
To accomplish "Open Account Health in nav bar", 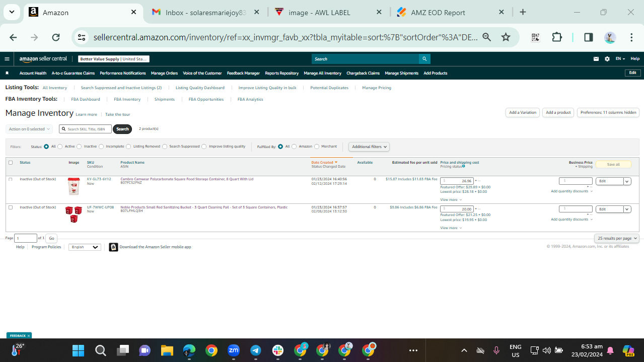I will coord(33,73).
